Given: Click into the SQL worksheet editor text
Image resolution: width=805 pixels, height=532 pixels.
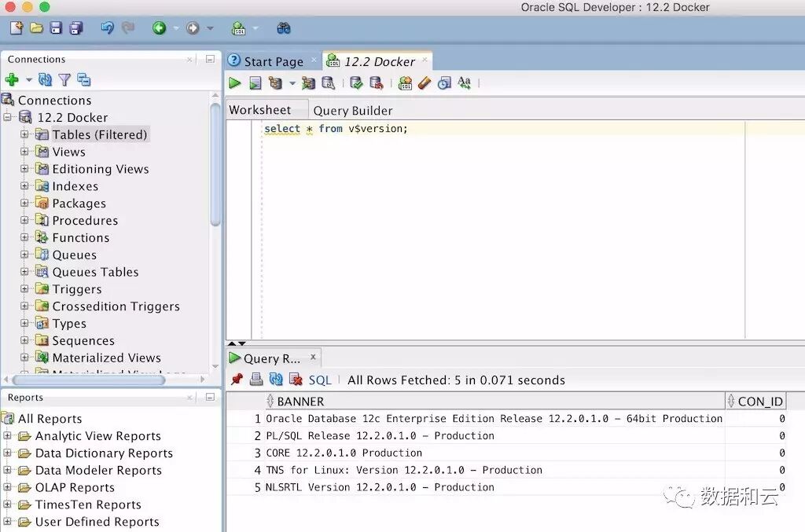Looking at the screenshot, I should click(336, 128).
